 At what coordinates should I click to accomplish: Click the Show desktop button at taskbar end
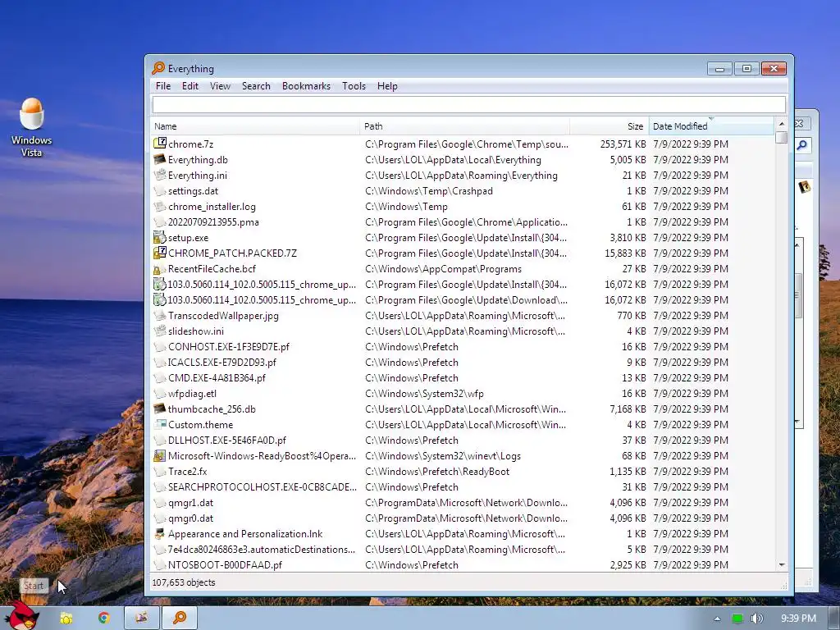click(834, 619)
